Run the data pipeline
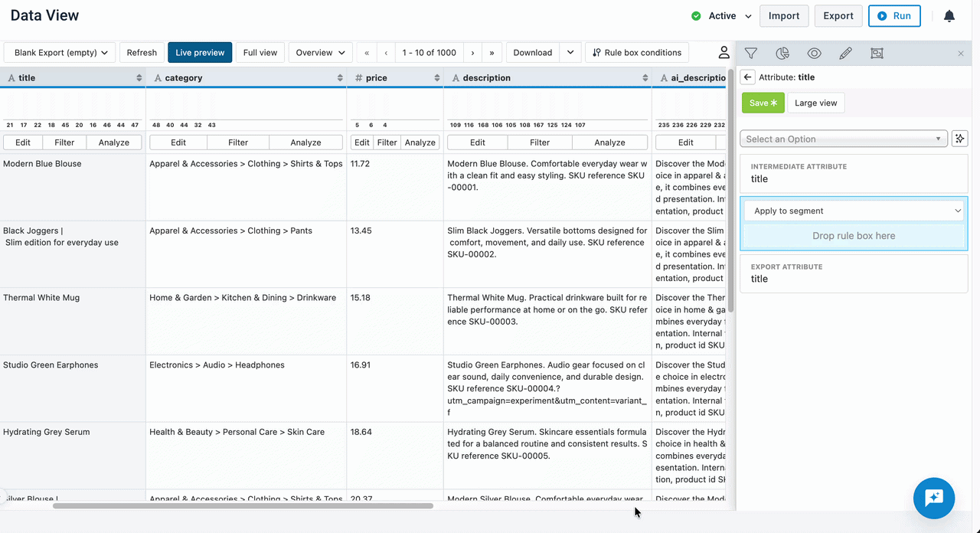This screenshot has width=980, height=533. [x=894, y=16]
